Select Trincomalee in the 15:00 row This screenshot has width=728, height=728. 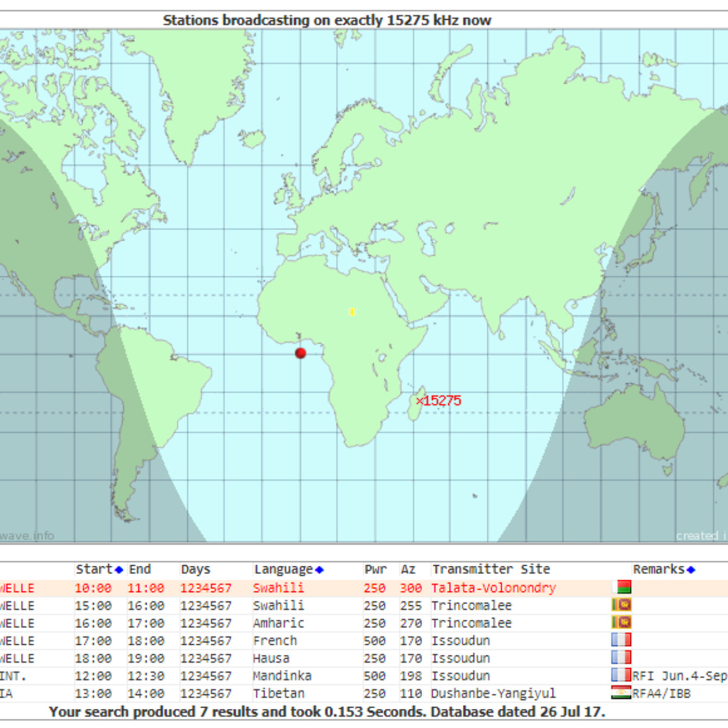[x=471, y=606]
